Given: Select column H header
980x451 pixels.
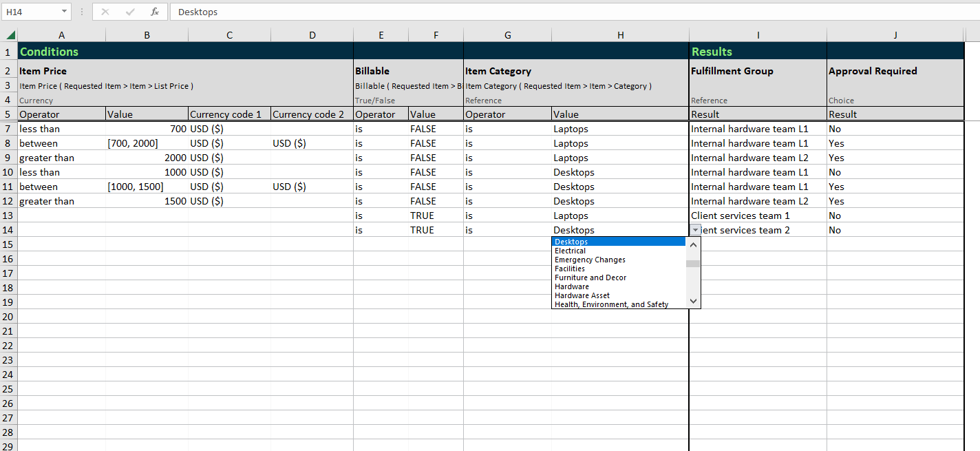Looking at the screenshot, I should [620, 35].
